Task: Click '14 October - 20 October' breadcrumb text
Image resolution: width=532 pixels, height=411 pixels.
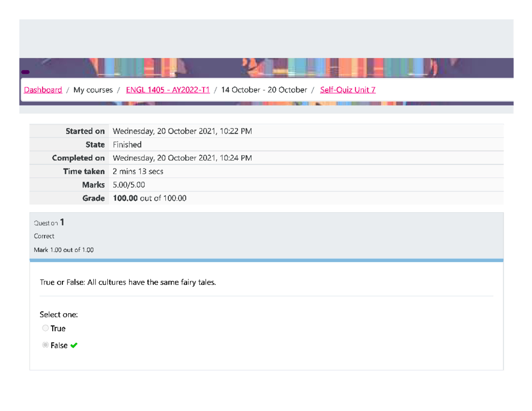Action: coord(264,90)
